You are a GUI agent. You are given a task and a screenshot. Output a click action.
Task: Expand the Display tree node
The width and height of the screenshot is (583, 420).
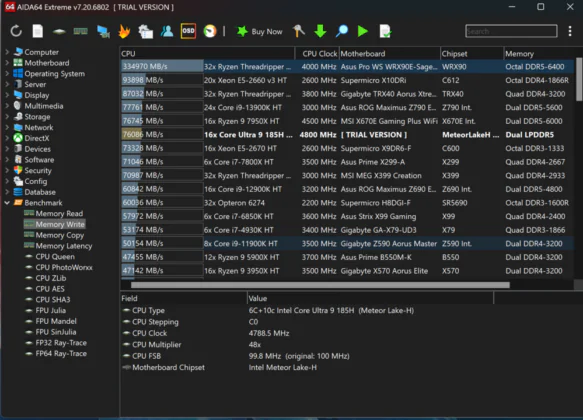[7, 95]
